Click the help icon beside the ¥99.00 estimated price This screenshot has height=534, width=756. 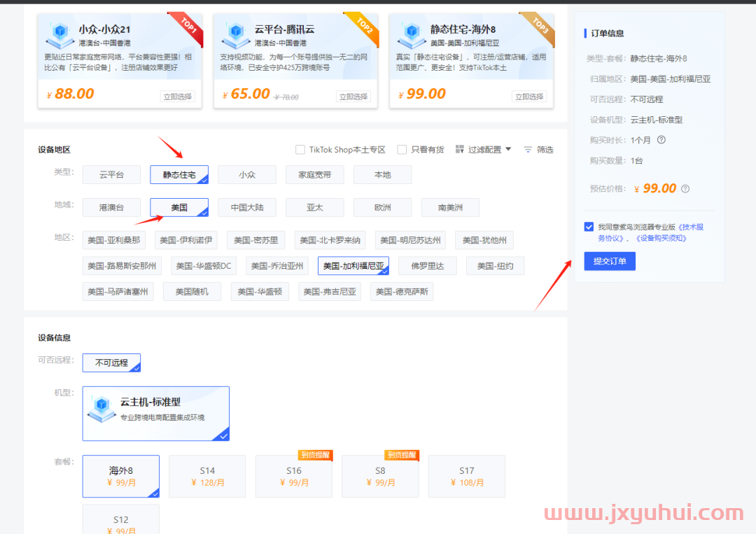click(x=685, y=188)
